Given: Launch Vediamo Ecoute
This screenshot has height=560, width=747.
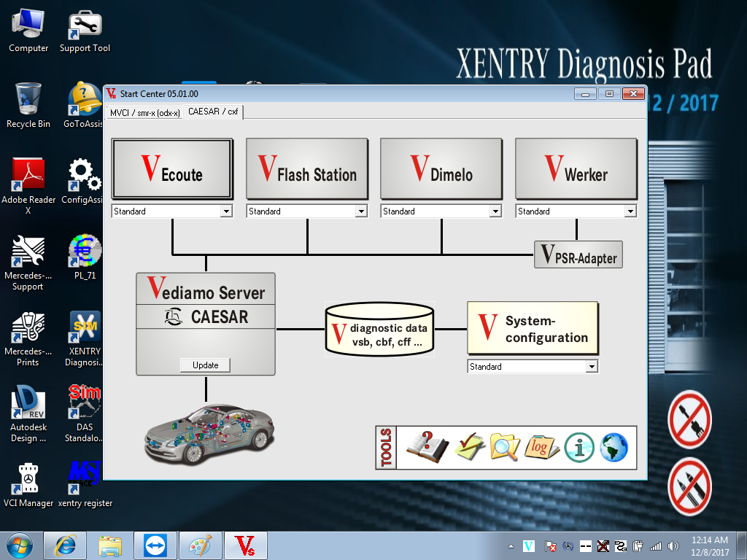Looking at the screenshot, I should (172, 169).
